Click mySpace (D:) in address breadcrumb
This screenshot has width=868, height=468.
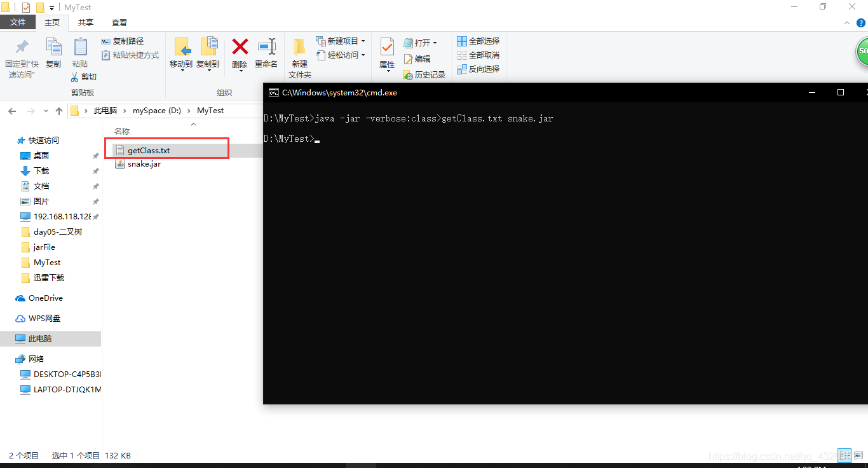(157, 111)
